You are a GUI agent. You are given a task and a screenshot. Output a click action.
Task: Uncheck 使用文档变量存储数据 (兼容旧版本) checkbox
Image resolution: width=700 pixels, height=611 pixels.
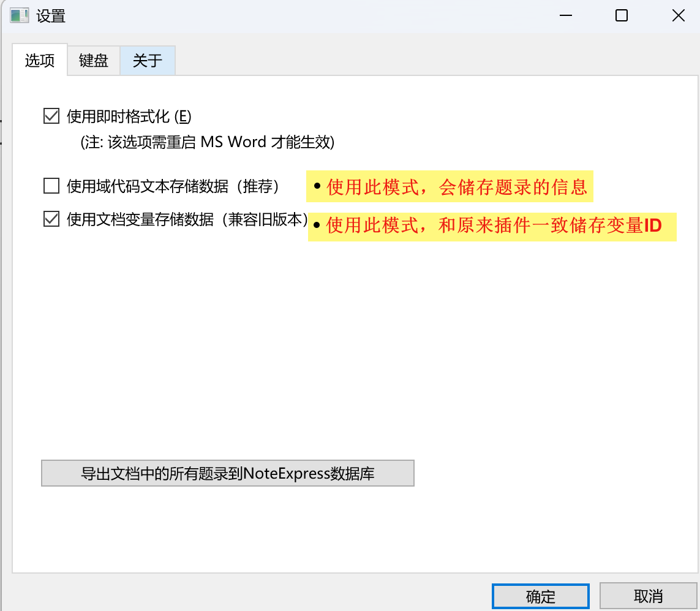click(x=51, y=219)
